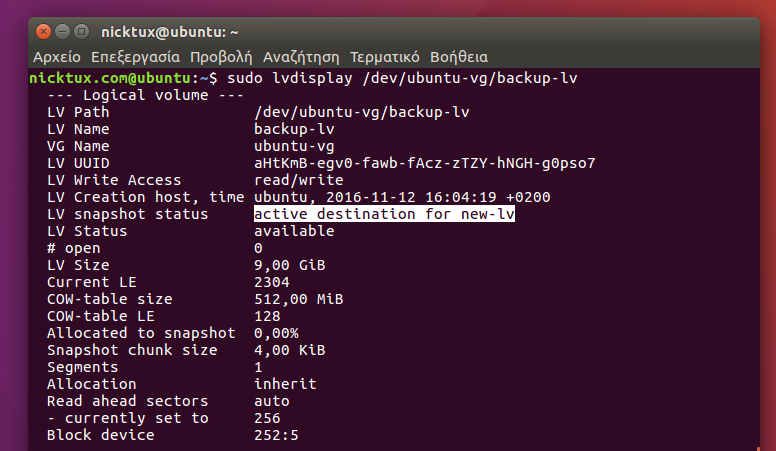The image size is (776, 451).
Task: Click the LV Path value /dev/ubuntu-vg/backup-lv
Action: tap(362, 112)
